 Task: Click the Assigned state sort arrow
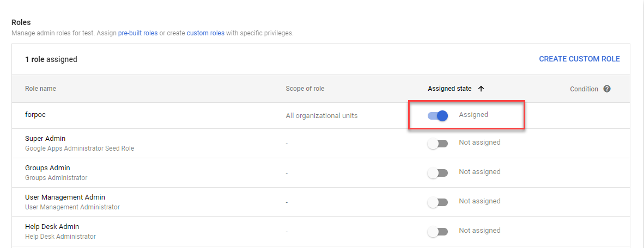coord(481,89)
